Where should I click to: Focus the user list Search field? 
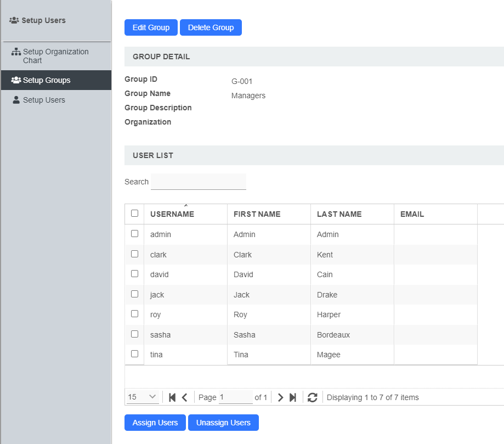[x=198, y=182]
